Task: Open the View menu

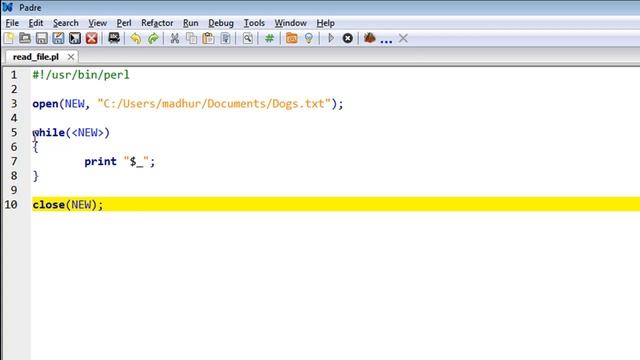Action: click(x=98, y=23)
